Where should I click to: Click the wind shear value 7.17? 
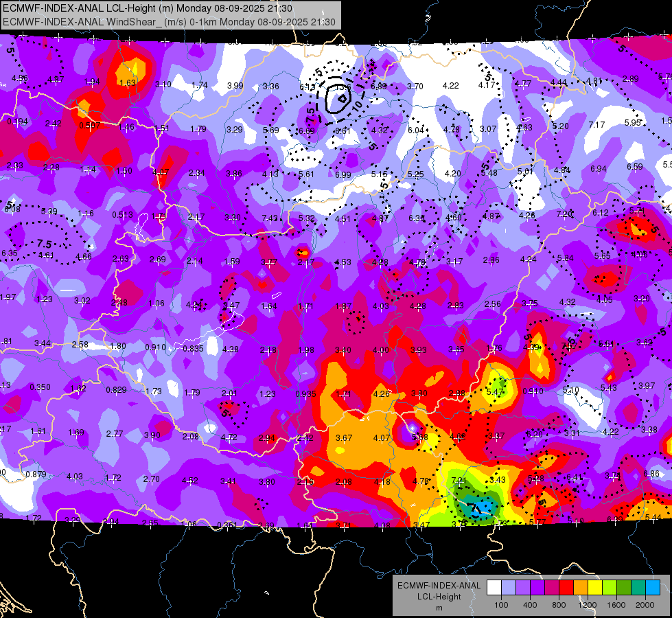point(596,125)
